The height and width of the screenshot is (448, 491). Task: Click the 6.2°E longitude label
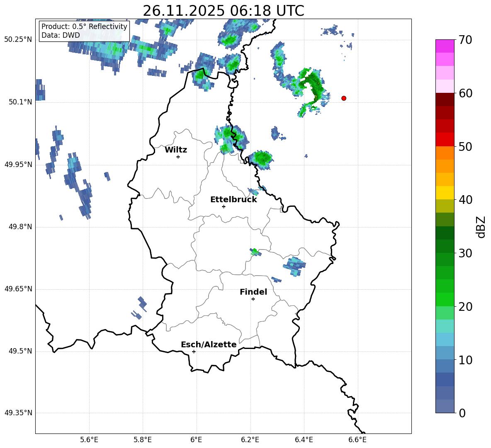[250, 440]
